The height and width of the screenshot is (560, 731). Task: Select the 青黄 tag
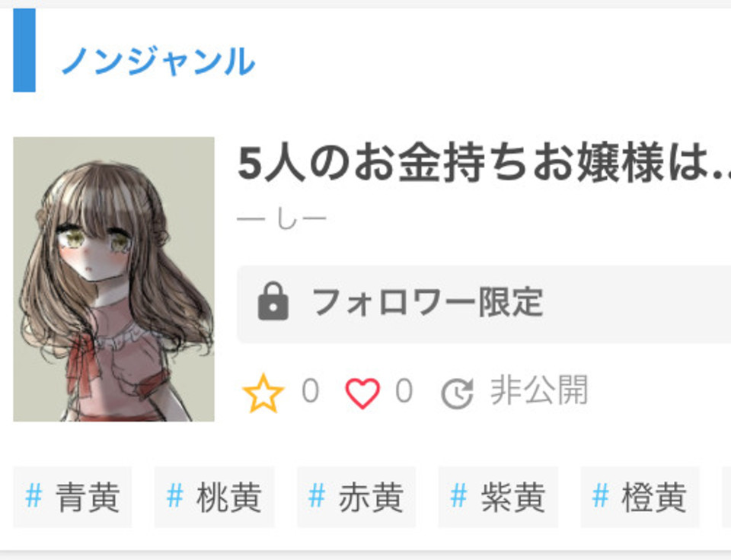coord(73,497)
